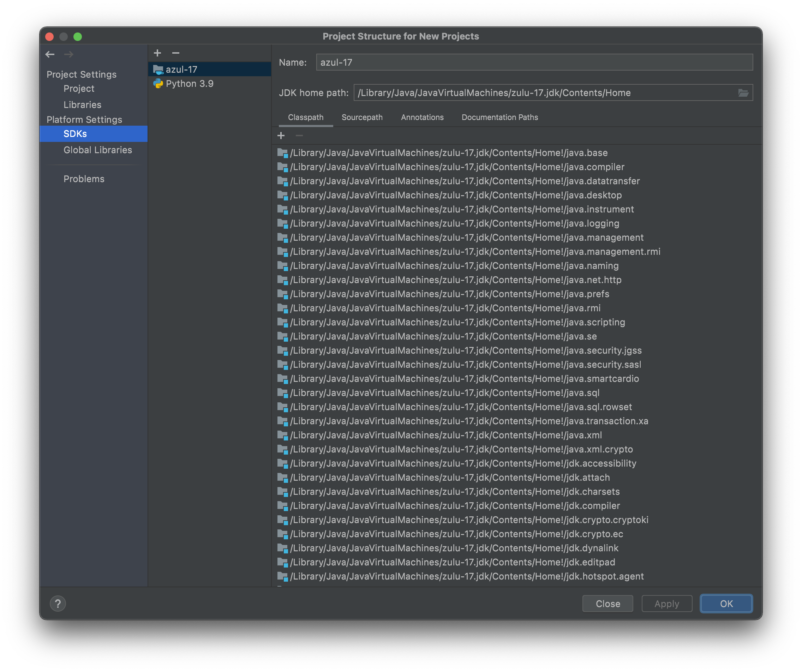This screenshot has width=802, height=672.
Task: Switch to the Classpath tab
Action: point(306,117)
